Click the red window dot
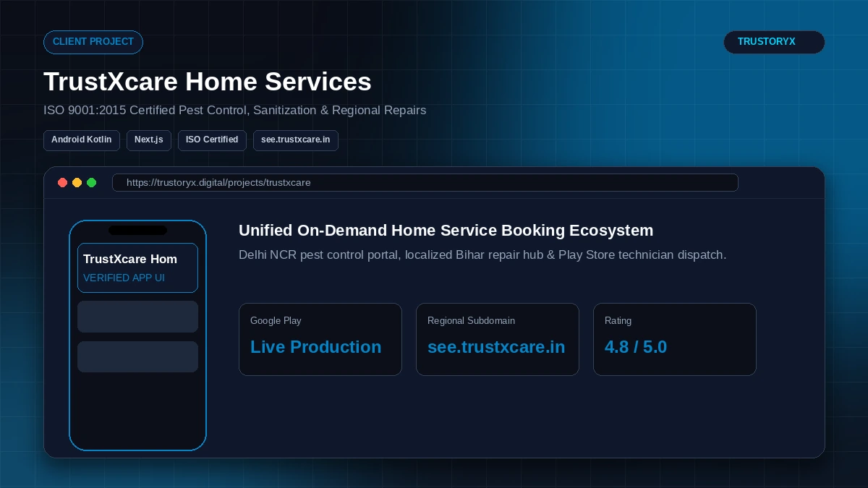The width and height of the screenshot is (868, 488). [x=63, y=183]
